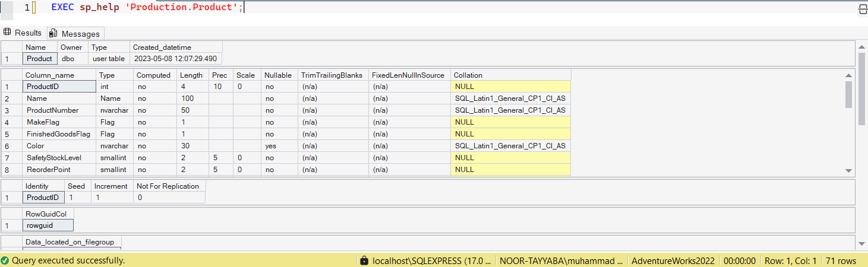The width and height of the screenshot is (868, 267).
Task: Click the green query success checkmark icon
Action: tap(5, 260)
